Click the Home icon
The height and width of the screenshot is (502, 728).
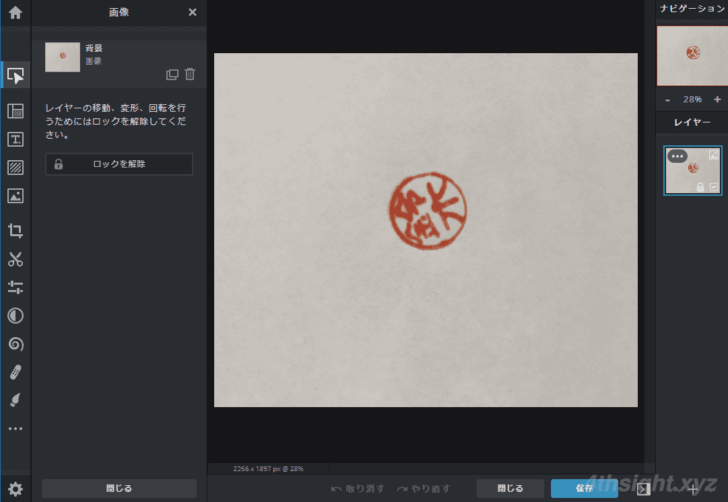pos(15,13)
